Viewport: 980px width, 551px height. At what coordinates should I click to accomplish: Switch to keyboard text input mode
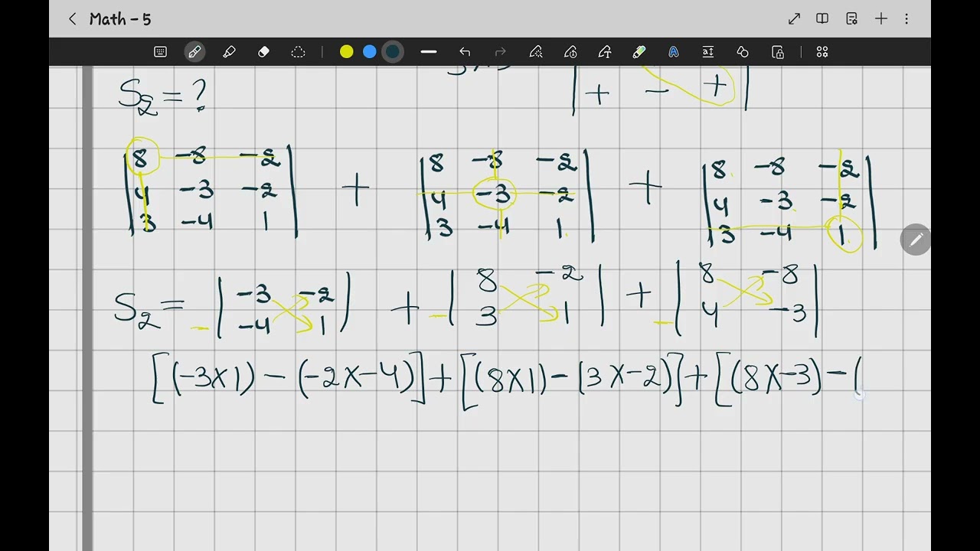[x=160, y=52]
